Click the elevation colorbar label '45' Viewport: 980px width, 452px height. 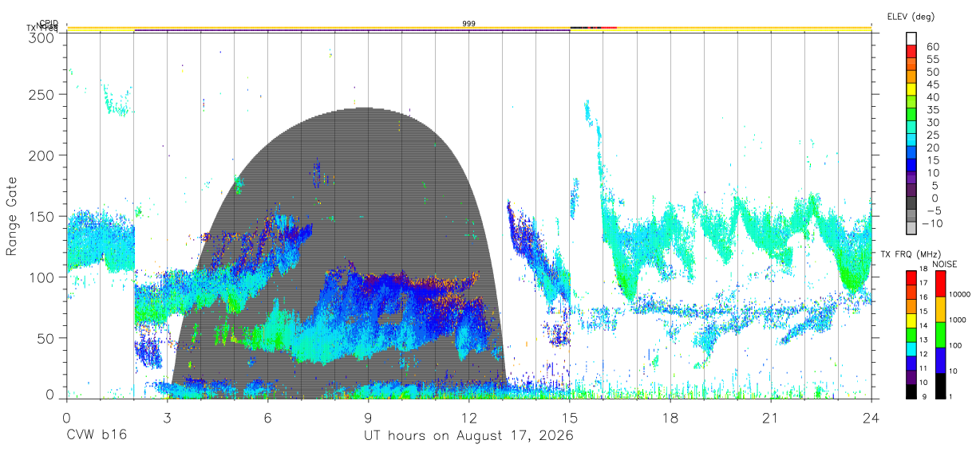point(932,85)
